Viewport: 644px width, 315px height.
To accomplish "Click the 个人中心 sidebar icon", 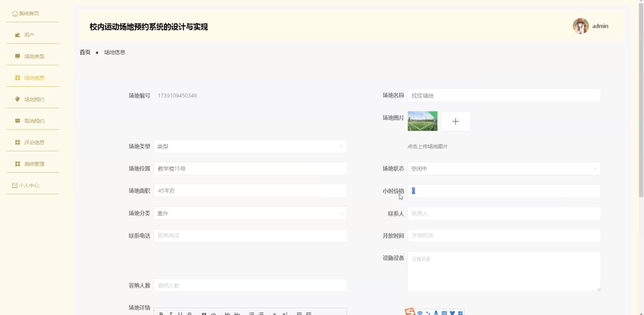I will [x=15, y=185].
